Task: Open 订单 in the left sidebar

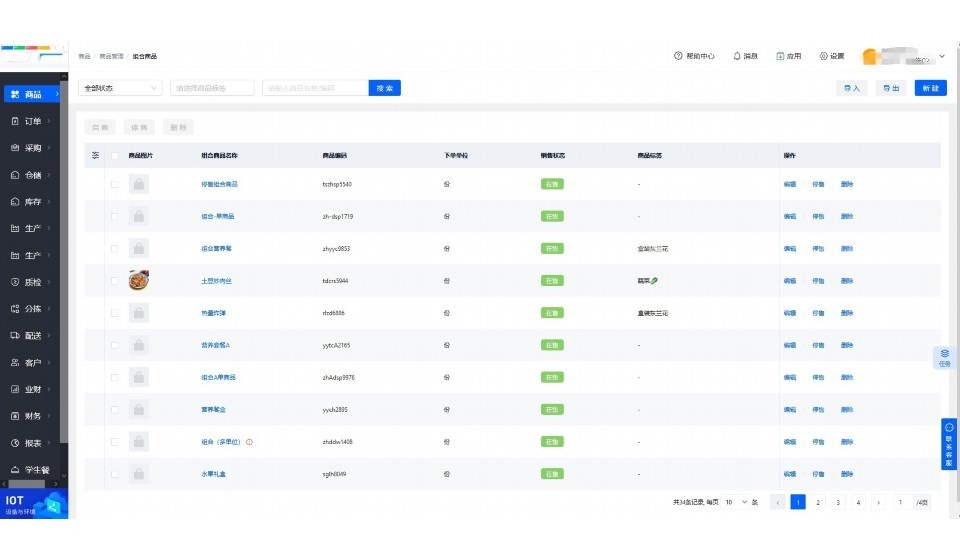Action: click(33, 121)
